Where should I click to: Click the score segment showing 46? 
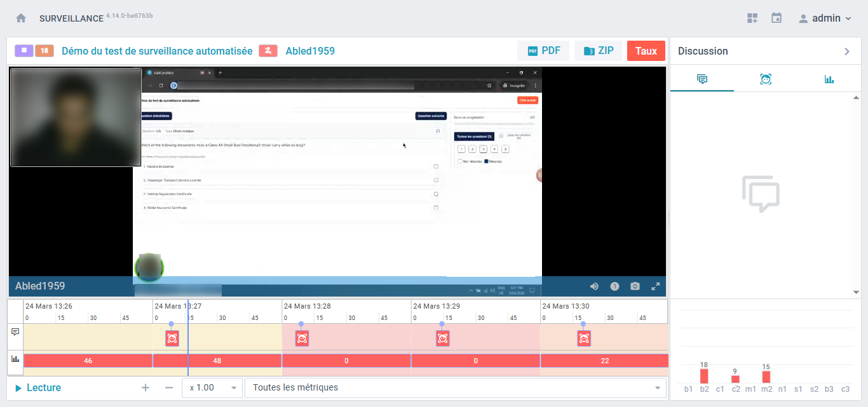(88, 361)
